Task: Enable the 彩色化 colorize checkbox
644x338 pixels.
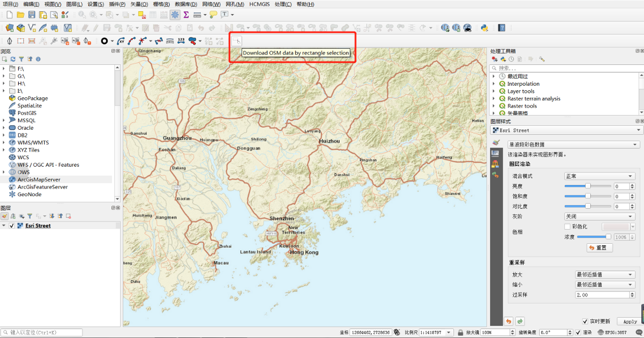Action: (567, 227)
